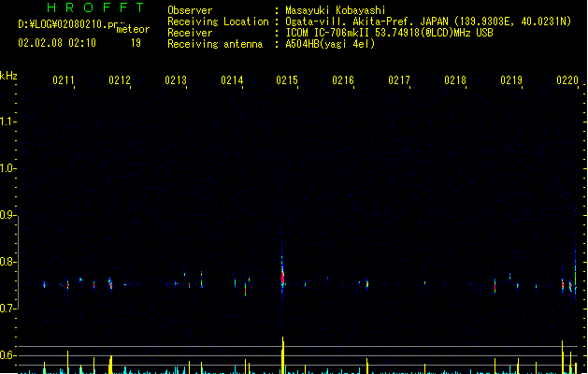Click the date stamp 02.02.08 02:10
Viewport: 588px width, 374px height.
pos(57,43)
